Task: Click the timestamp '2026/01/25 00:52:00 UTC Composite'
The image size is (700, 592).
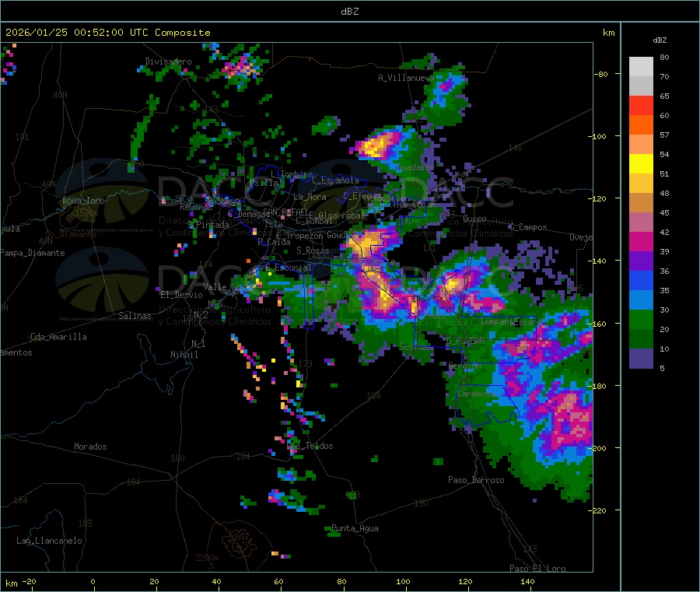Action: [x=107, y=33]
